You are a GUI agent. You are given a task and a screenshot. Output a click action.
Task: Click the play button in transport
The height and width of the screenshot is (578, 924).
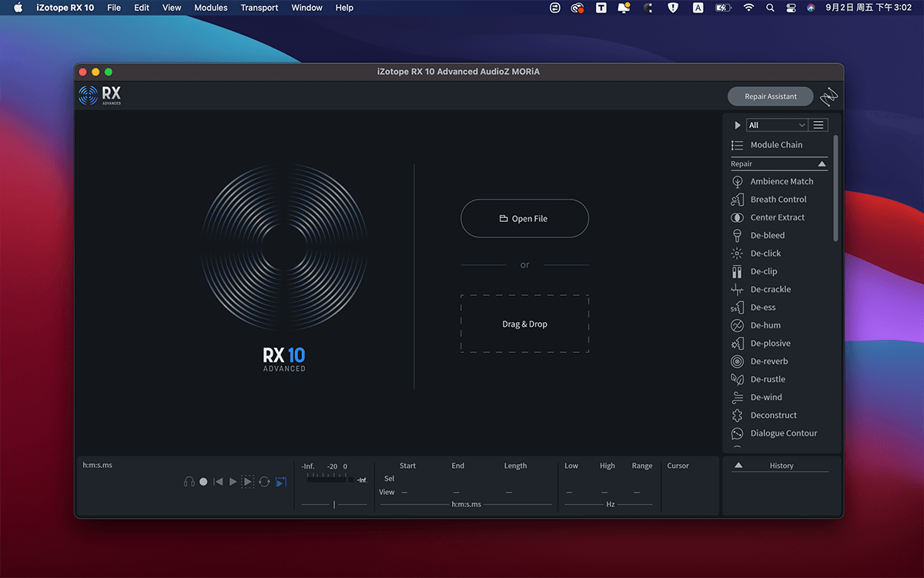tap(233, 482)
